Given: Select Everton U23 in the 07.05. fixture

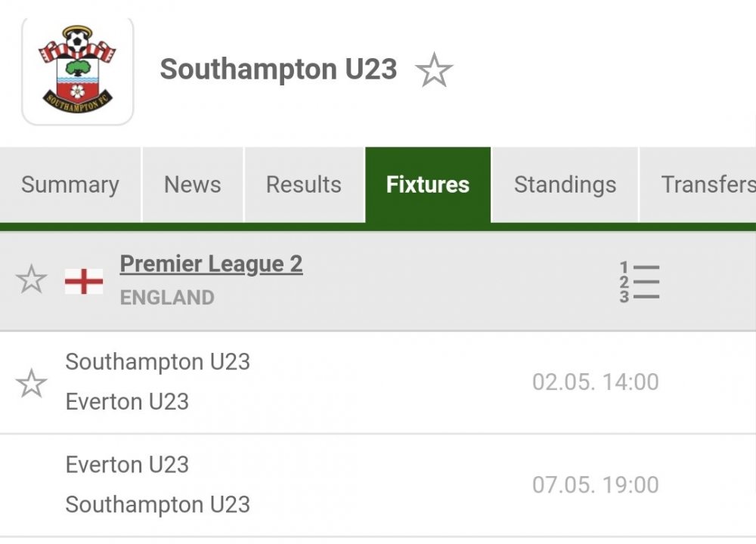Looking at the screenshot, I should pyautogui.click(x=127, y=465).
